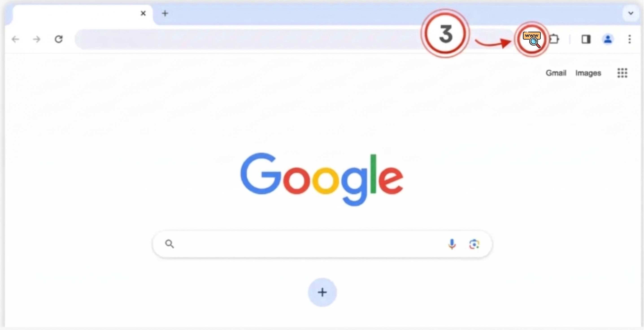Go back to the previous page
This screenshot has height=330, width=644.
pos(15,39)
